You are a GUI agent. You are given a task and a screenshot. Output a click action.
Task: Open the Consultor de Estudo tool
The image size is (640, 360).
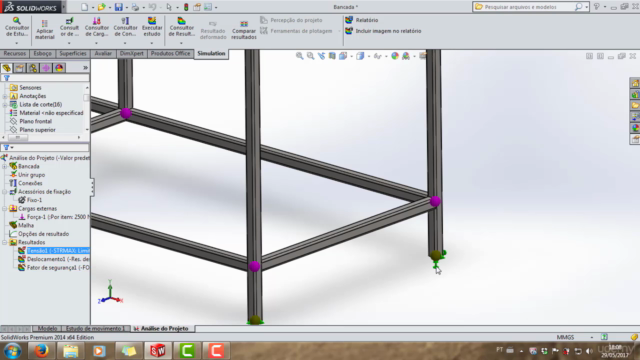point(17,27)
